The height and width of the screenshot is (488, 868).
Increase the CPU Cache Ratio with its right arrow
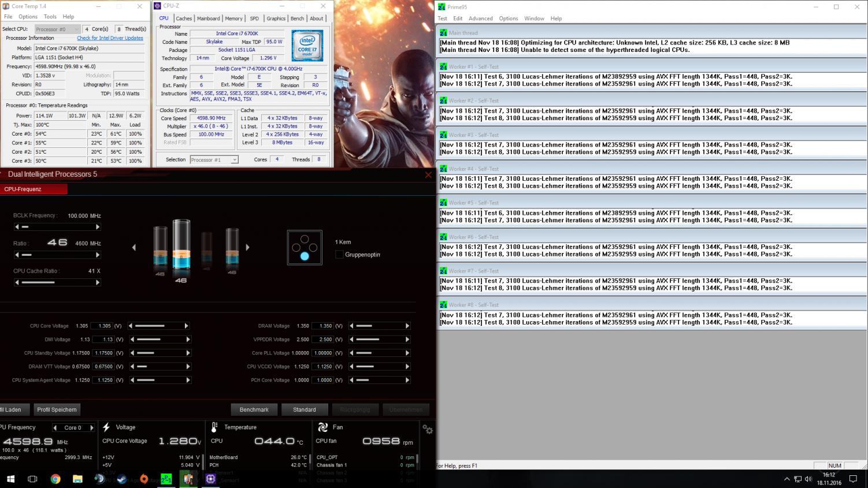click(x=98, y=282)
